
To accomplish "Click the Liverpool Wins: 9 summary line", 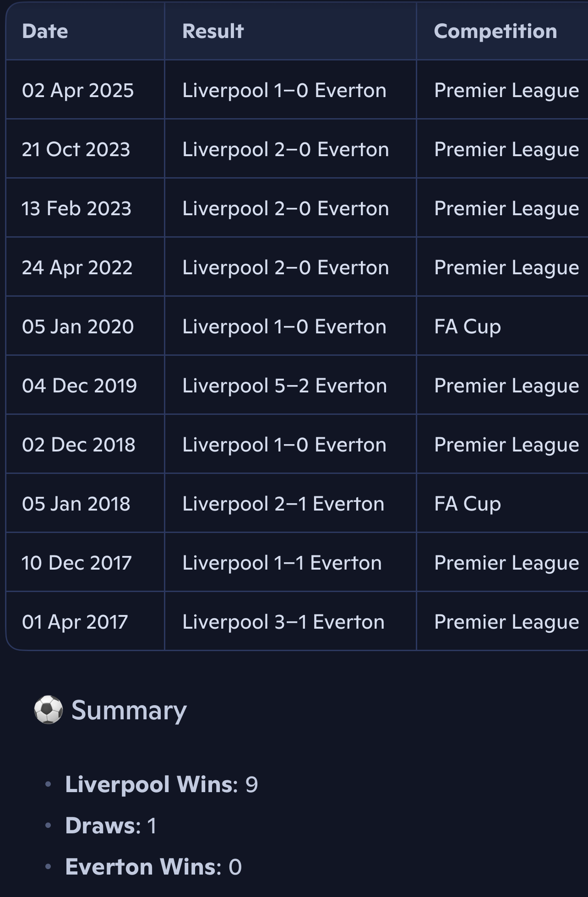I will [161, 784].
